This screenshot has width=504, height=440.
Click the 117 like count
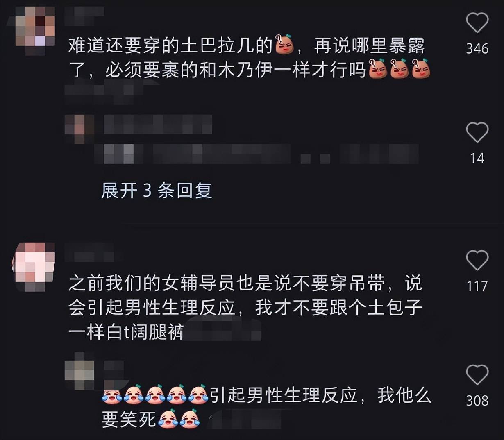(x=477, y=286)
